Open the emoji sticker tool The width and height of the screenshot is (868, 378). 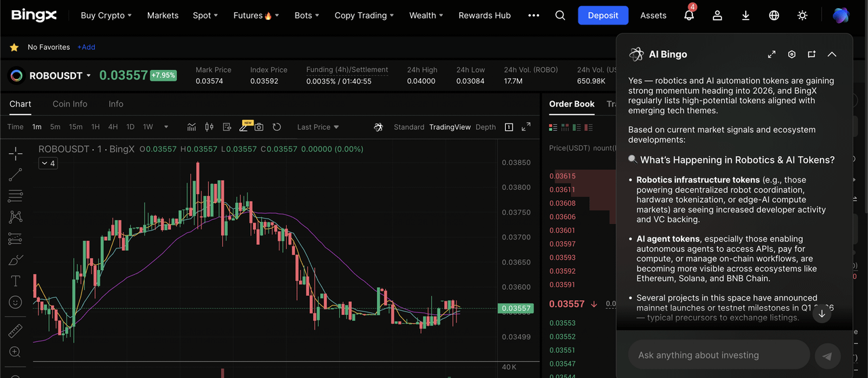click(x=15, y=302)
